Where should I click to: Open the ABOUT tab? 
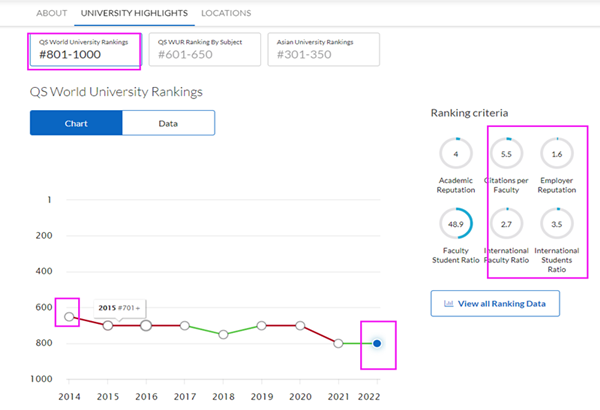pos(52,13)
